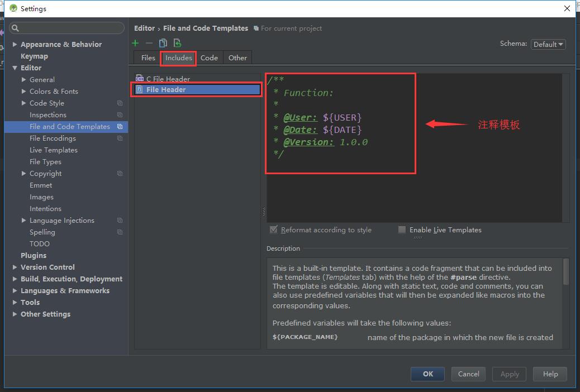Collapse the Editor tree node

15,68
